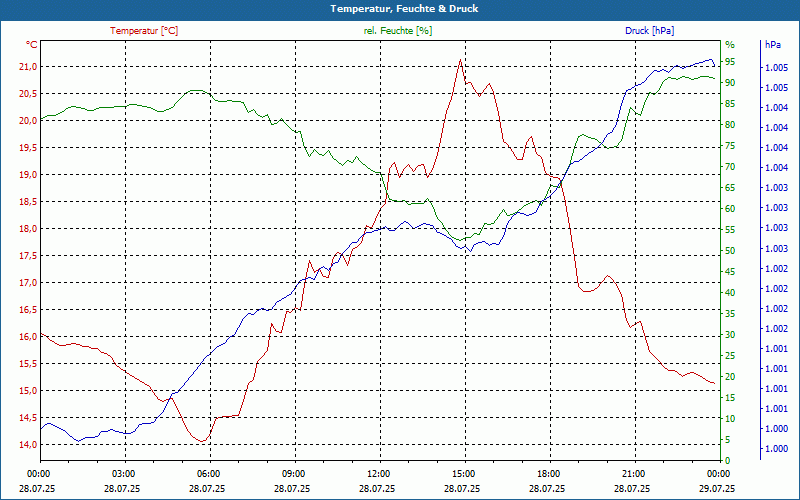Click the '15,5' temperature axis value
This screenshot has height=500, width=800.
point(29,364)
